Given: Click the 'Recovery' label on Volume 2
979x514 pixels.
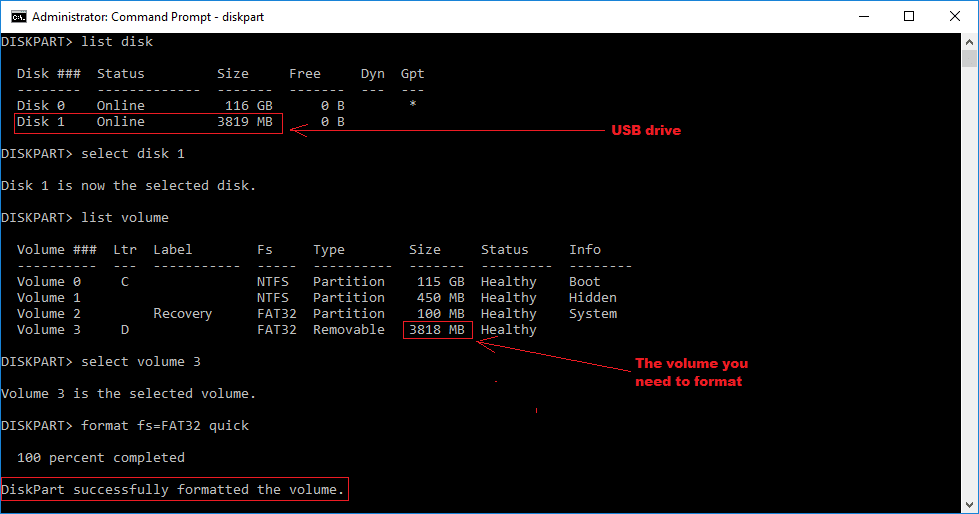Looking at the screenshot, I should (182, 314).
